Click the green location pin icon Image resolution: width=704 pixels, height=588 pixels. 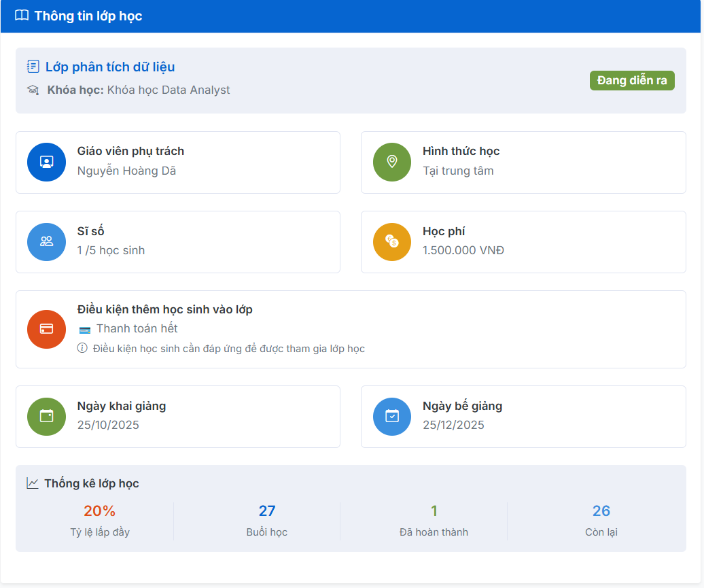[392, 162]
